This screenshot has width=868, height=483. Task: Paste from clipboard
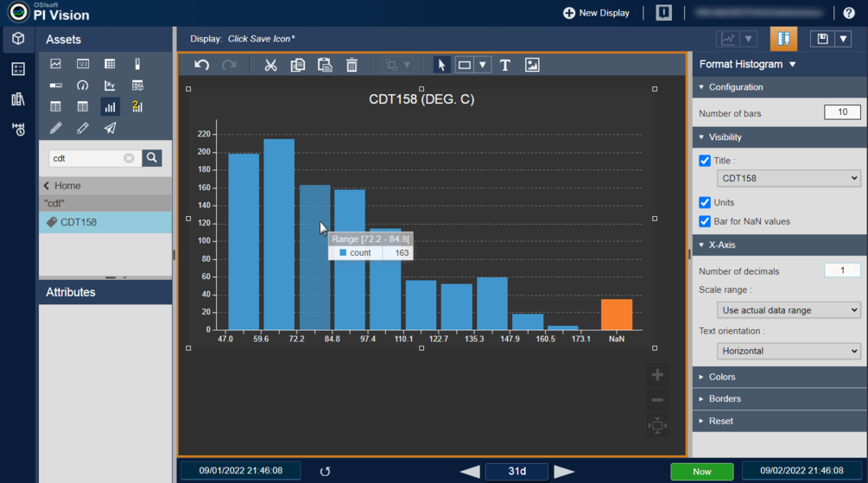click(x=325, y=65)
